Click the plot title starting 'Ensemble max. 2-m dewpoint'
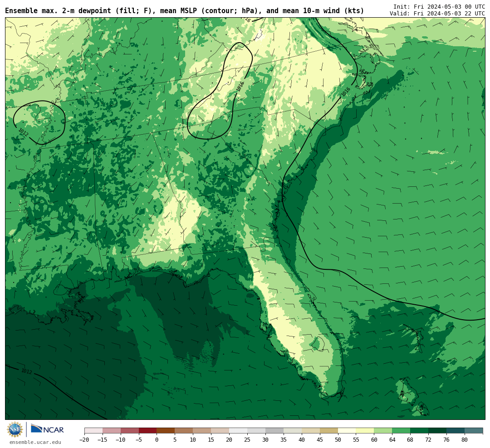490x448 pixels. pyautogui.click(x=184, y=11)
